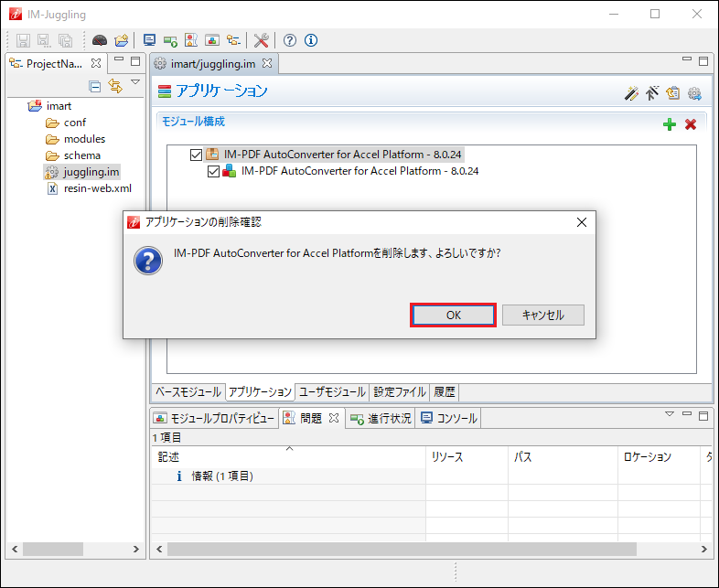Open the settings tools wrench icon
This screenshot has width=719, height=588.
(x=261, y=40)
